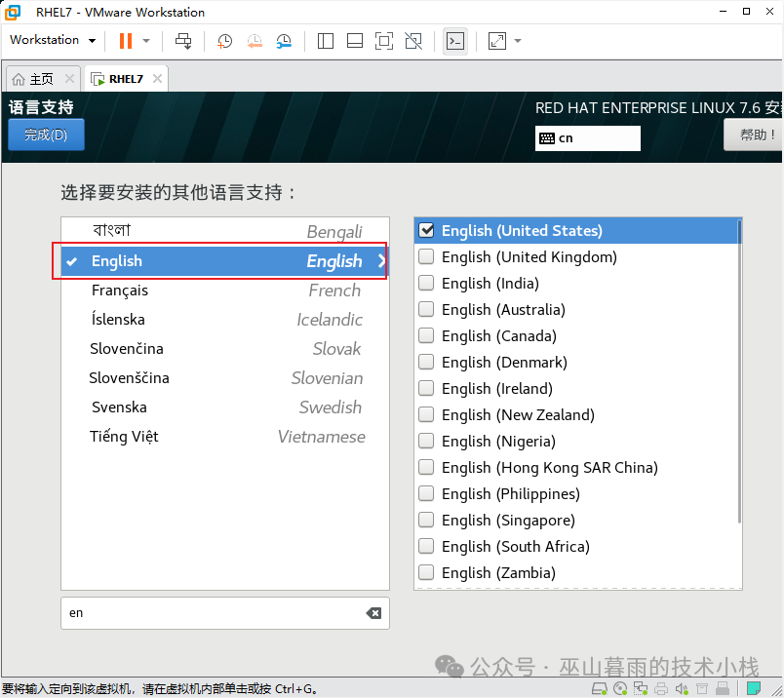Select the RHEL7 tab
Viewport: 784px width, 698px height.
click(126, 79)
